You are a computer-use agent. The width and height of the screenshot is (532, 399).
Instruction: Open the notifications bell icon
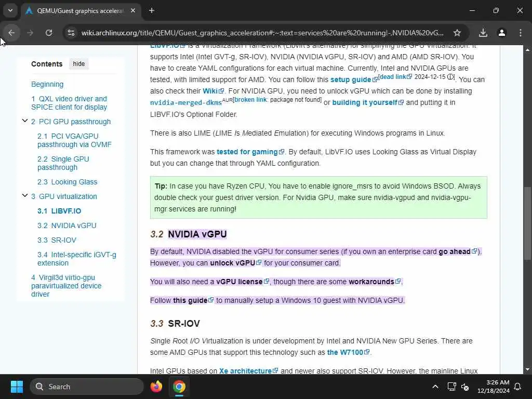(518, 387)
